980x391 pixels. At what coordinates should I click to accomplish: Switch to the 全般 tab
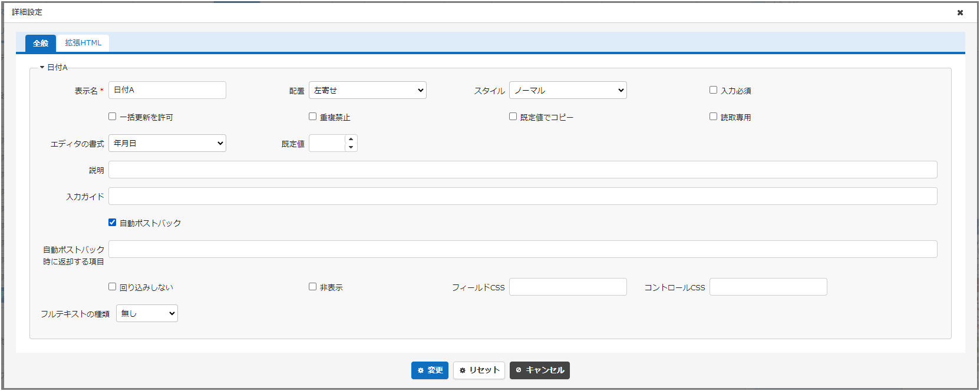(41, 43)
